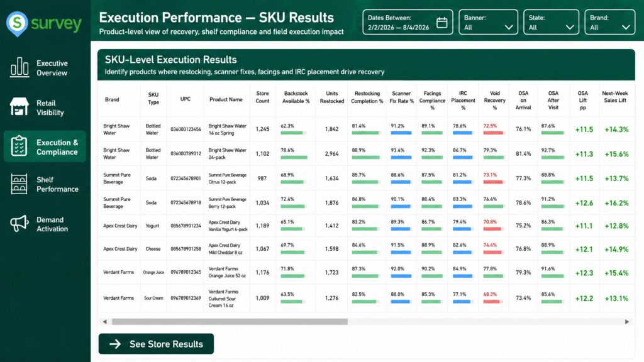Click the See Store Results button

coord(156,344)
